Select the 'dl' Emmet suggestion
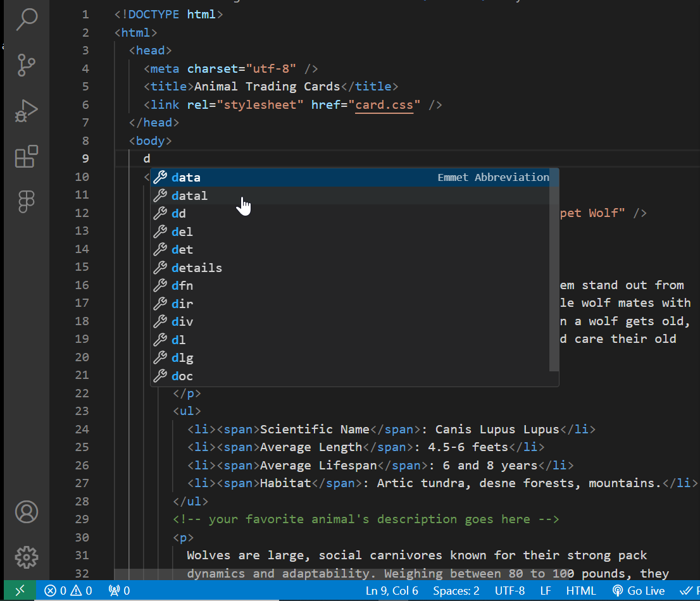 (350, 340)
